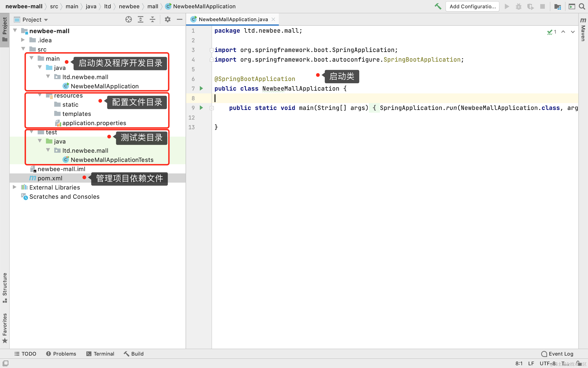Click the LF line separator indicator
Image resolution: width=588 pixels, height=368 pixels.
point(531,363)
